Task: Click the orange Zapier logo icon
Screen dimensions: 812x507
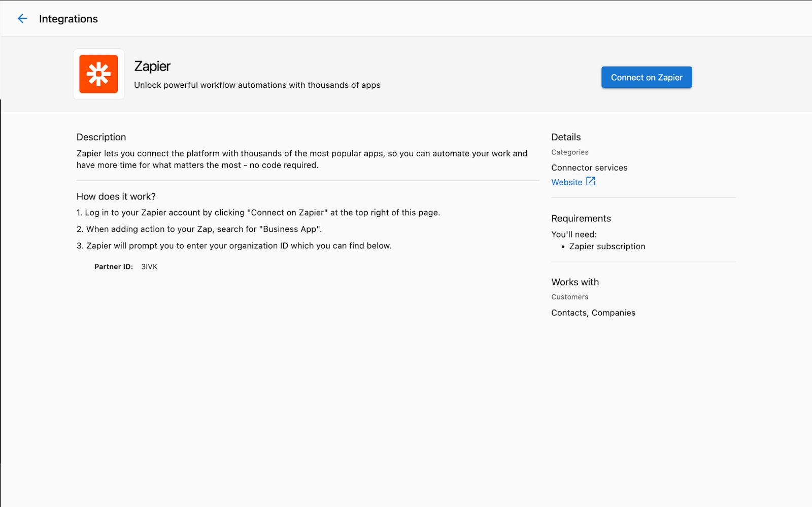Action: 98,74
